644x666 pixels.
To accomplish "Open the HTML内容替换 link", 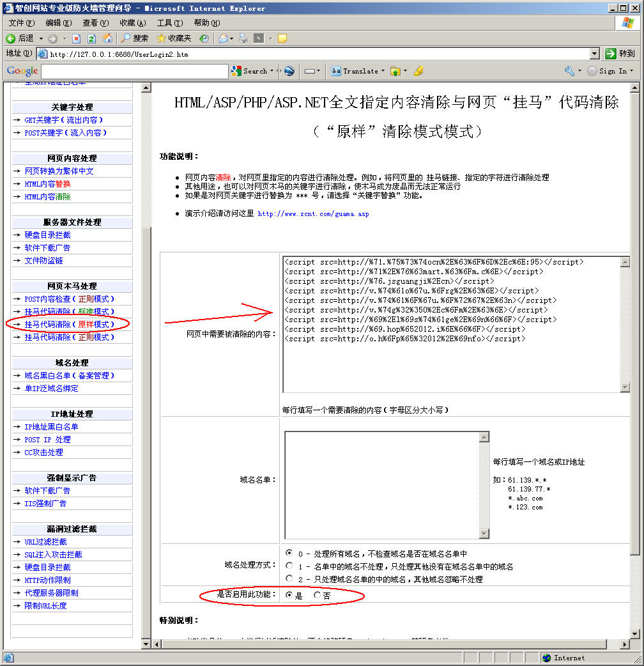I will pyautogui.click(x=47, y=184).
